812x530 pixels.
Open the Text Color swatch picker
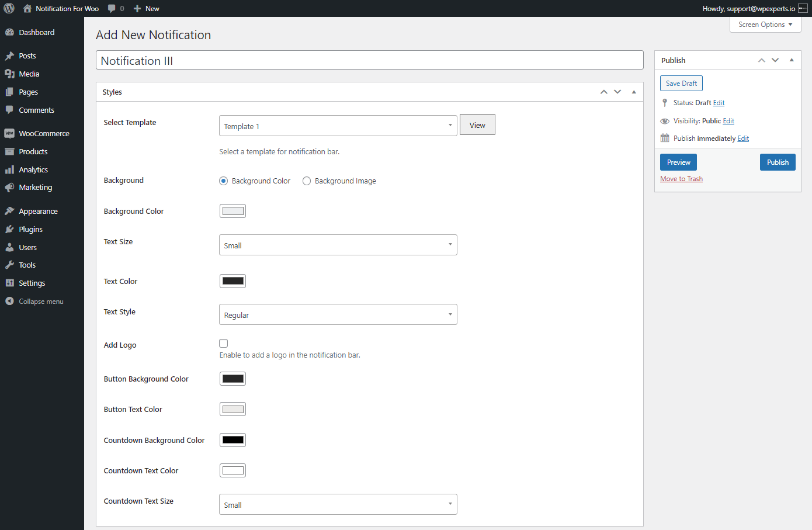point(233,281)
